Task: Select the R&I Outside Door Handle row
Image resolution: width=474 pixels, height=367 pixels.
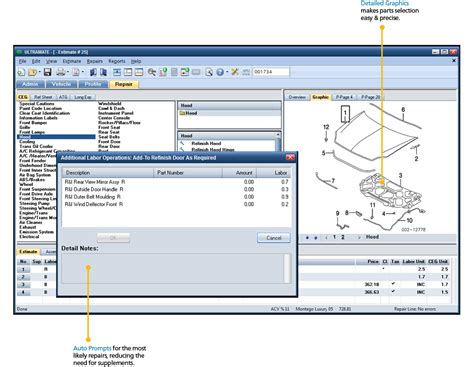Action: (177, 189)
